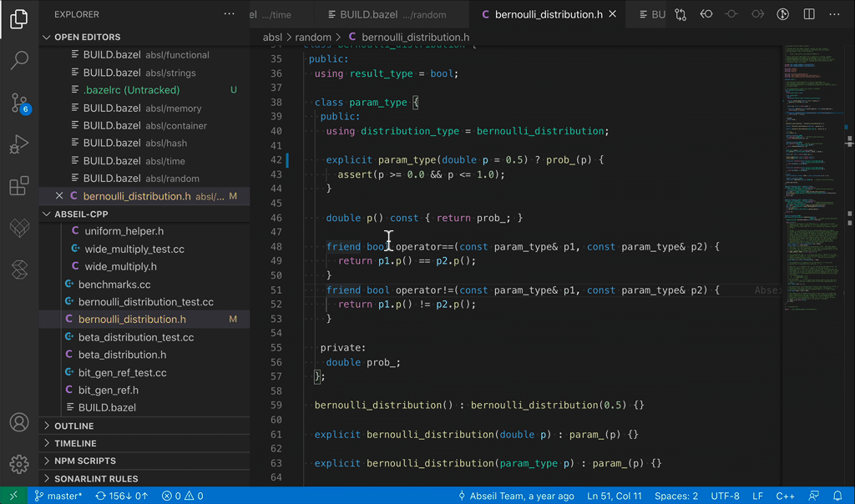The image size is (855, 504).
Task: Open the Search view in activity bar
Action: [19, 60]
